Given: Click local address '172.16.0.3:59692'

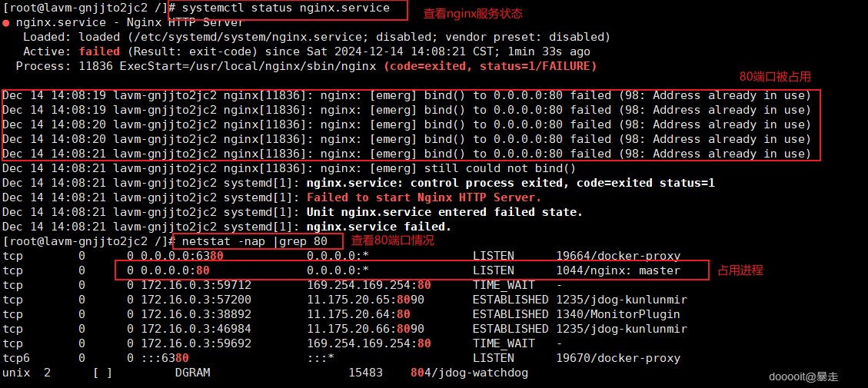Looking at the screenshot, I should click(x=195, y=343).
